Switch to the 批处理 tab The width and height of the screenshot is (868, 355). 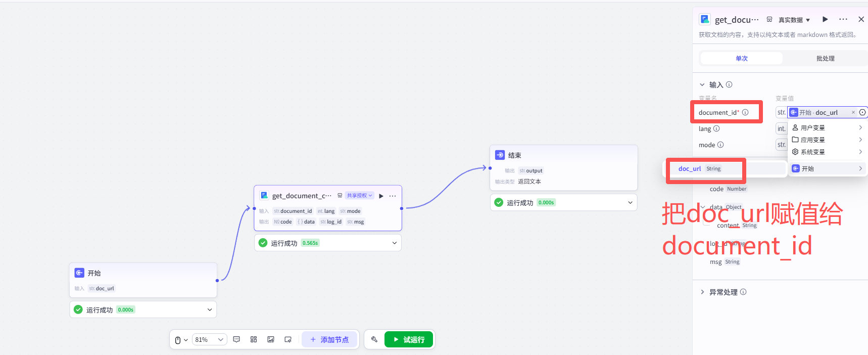click(826, 58)
